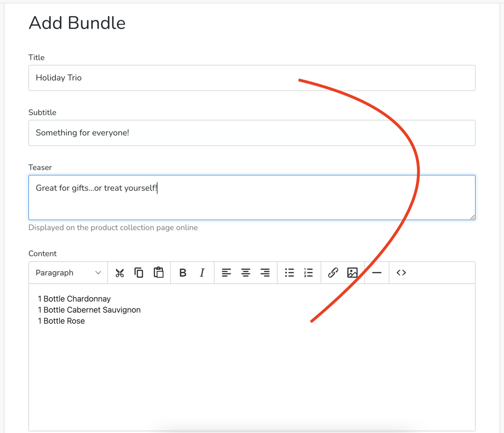Toggle bold formatting
The width and height of the screenshot is (504, 433).
183,272
